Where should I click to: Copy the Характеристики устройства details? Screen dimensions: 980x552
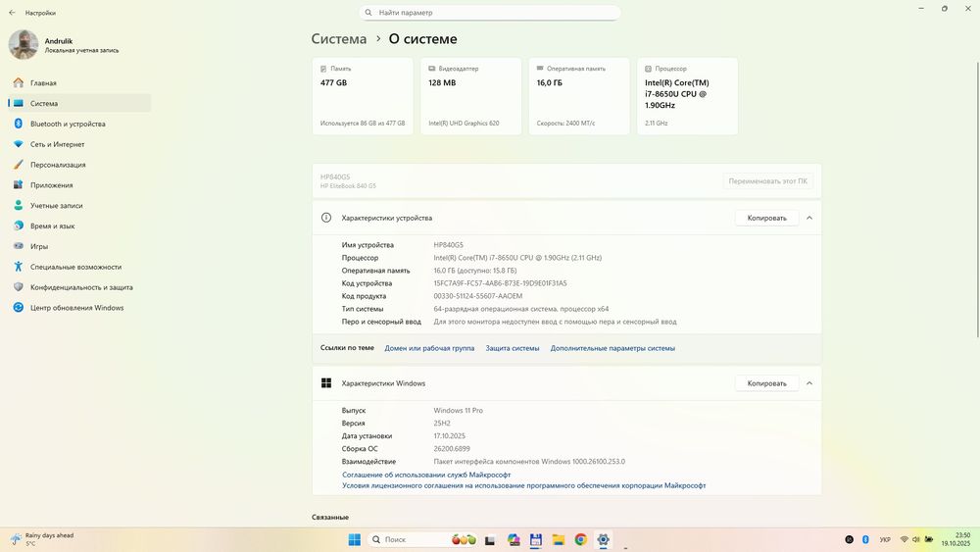pos(767,219)
